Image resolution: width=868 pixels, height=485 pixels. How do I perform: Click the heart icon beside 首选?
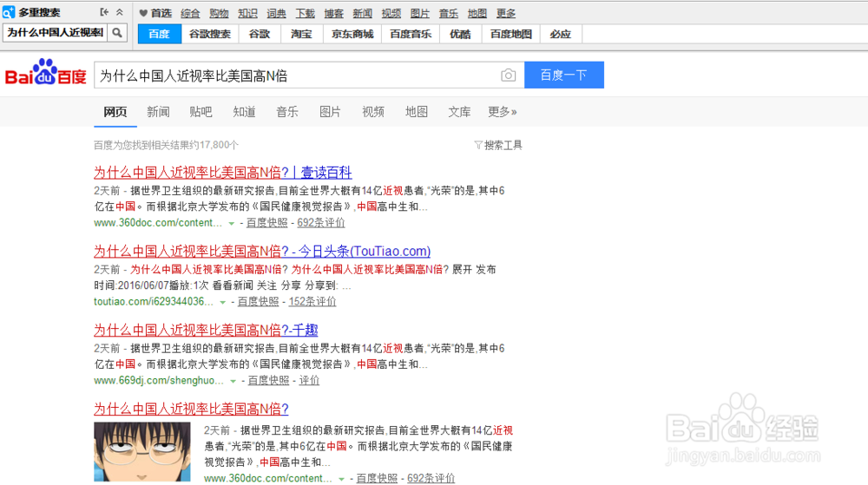(x=143, y=13)
